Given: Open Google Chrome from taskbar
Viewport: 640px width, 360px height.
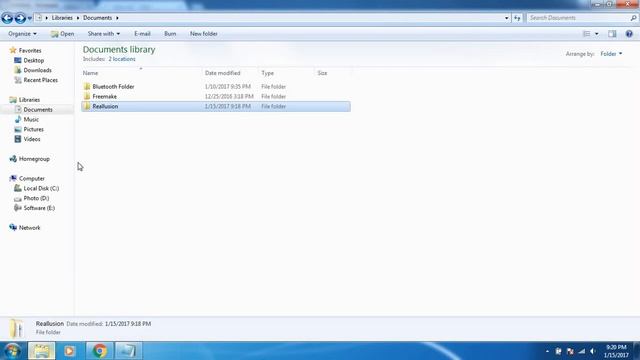Looking at the screenshot, I should (x=99, y=351).
